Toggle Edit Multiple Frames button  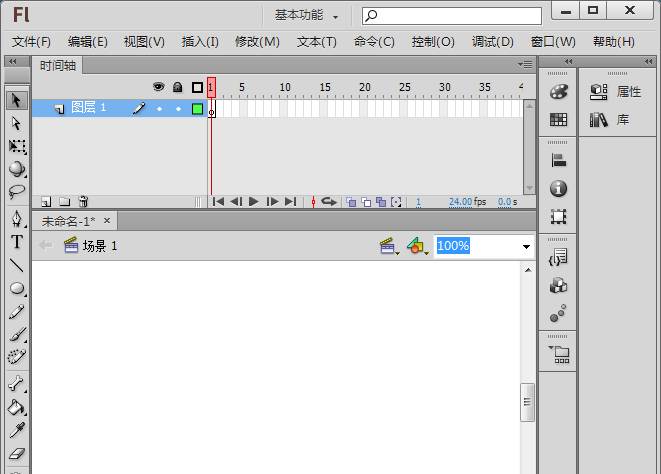[x=381, y=202]
